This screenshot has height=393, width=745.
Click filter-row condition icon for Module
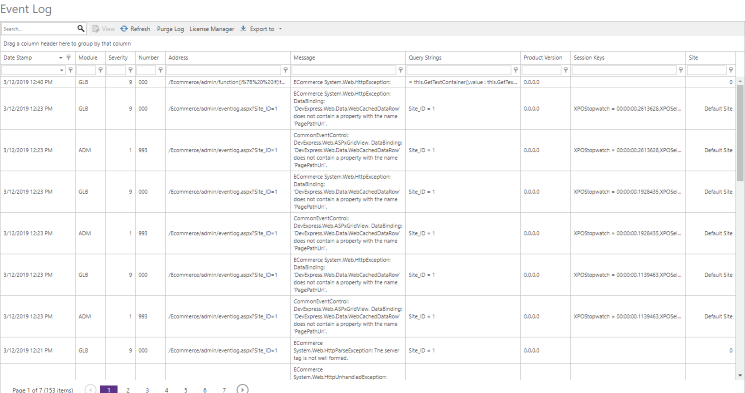pyautogui.click(x=100, y=70)
